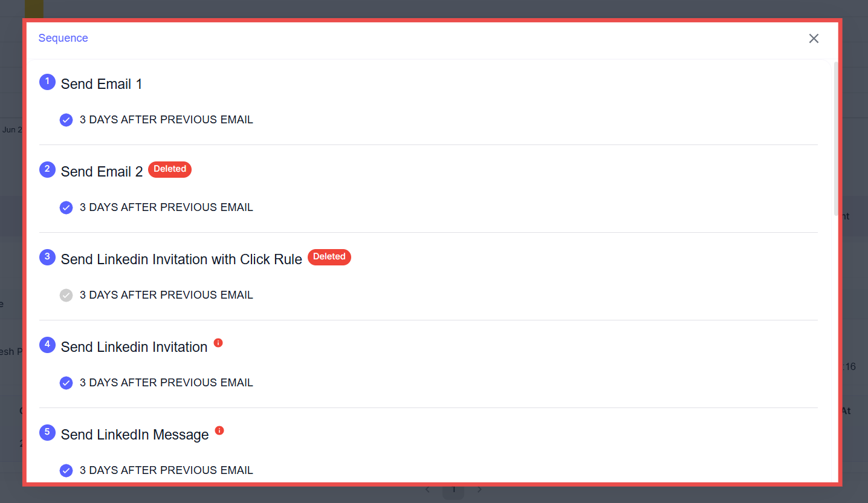Screen dimensions: 868x503
Task: Toggle gray checkmark under Linkedin Invitation with Click Rule
Action: pos(66,295)
